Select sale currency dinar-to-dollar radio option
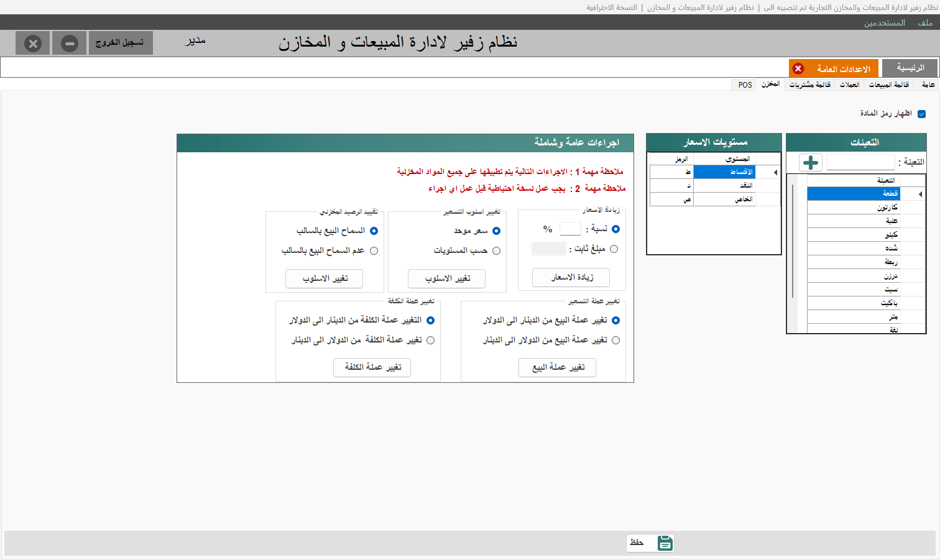Image resolution: width=940 pixels, height=560 pixels. coord(615,320)
